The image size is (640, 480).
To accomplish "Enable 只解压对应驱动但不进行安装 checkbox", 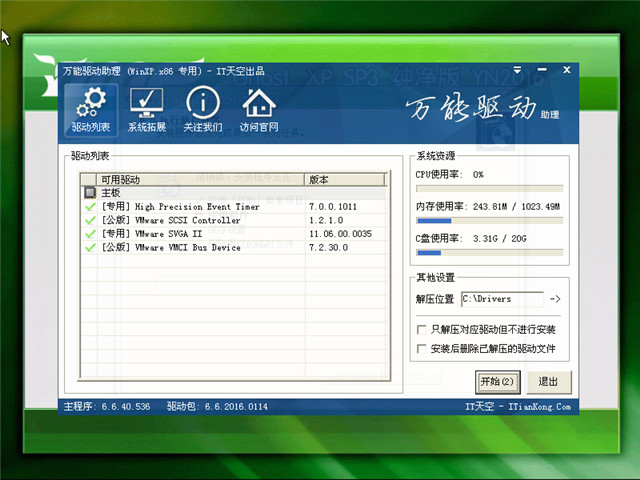I will pos(421,329).
